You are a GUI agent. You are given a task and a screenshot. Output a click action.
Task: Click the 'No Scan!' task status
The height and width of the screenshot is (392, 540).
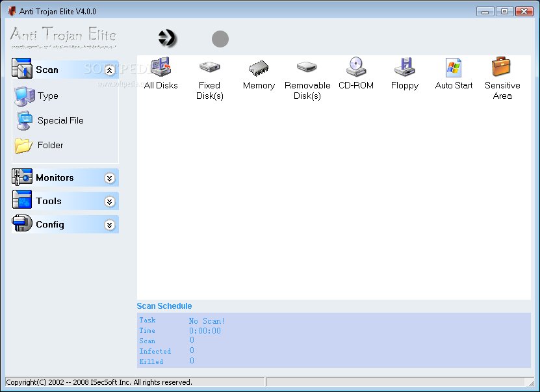[x=207, y=321]
